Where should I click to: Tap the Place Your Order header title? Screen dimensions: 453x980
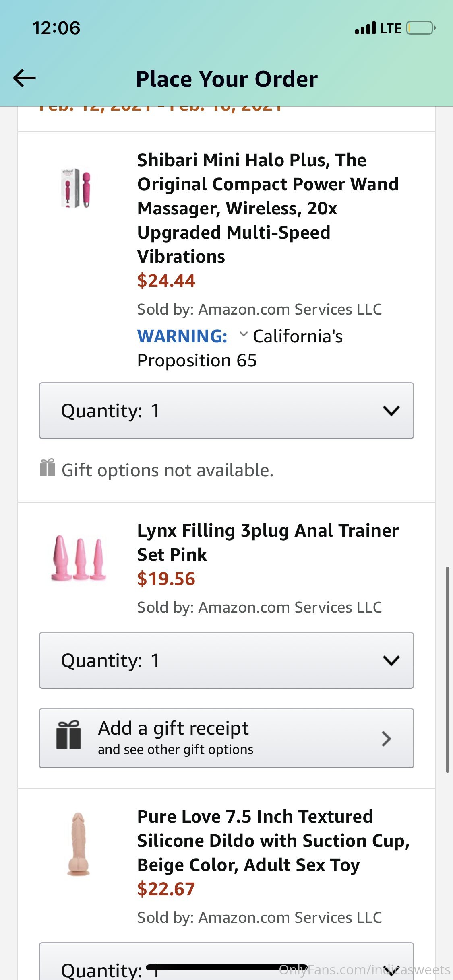227,79
